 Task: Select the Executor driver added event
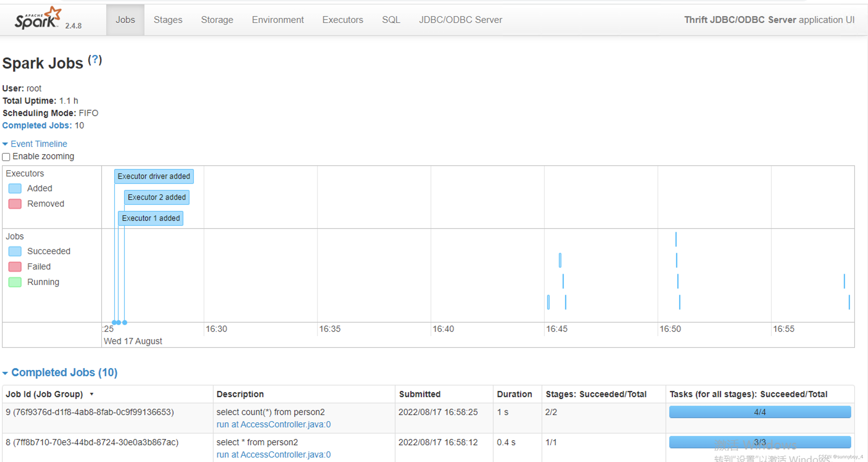tap(154, 176)
